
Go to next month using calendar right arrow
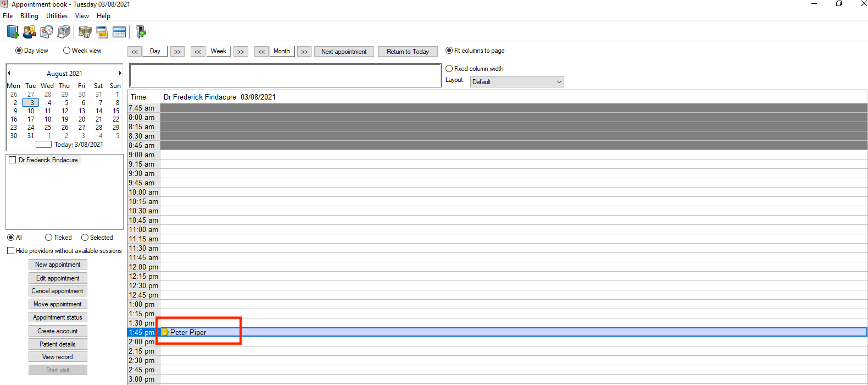click(120, 73)
